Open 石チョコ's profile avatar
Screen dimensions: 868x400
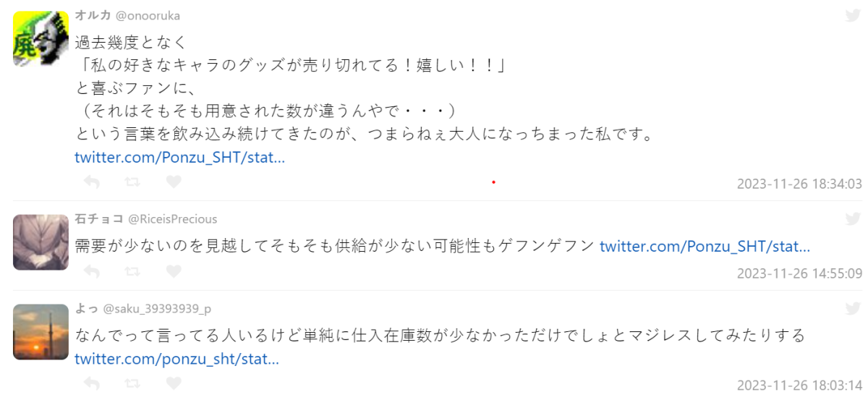click(41, 242)
